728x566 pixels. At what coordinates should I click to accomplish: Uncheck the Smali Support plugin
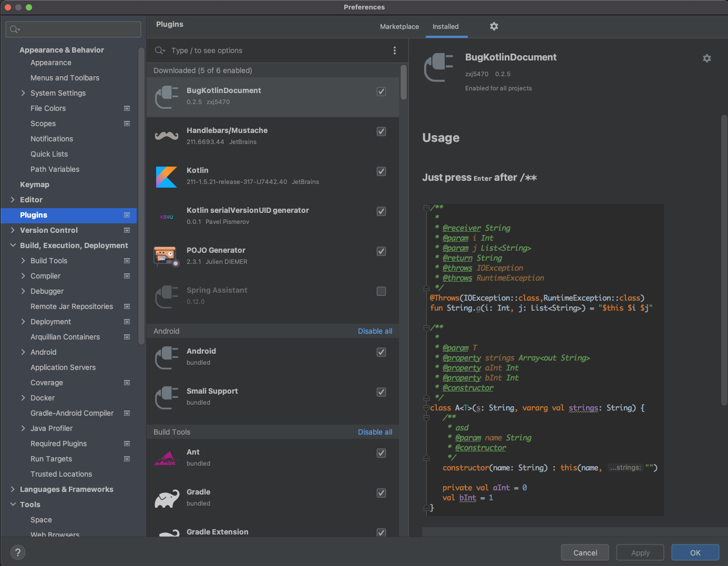pyautogui.click(x=382, y=392)
